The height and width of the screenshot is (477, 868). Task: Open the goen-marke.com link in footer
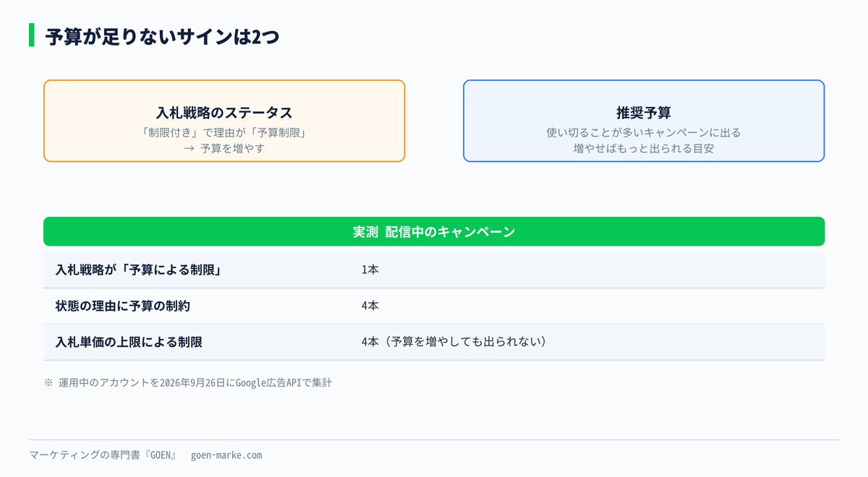[x=226, y=455]
